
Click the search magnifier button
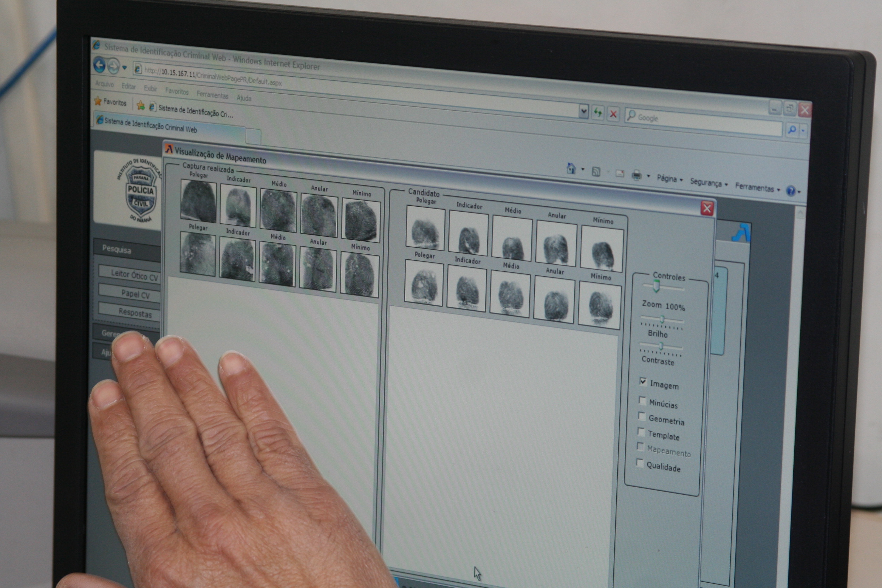[792, 130]
